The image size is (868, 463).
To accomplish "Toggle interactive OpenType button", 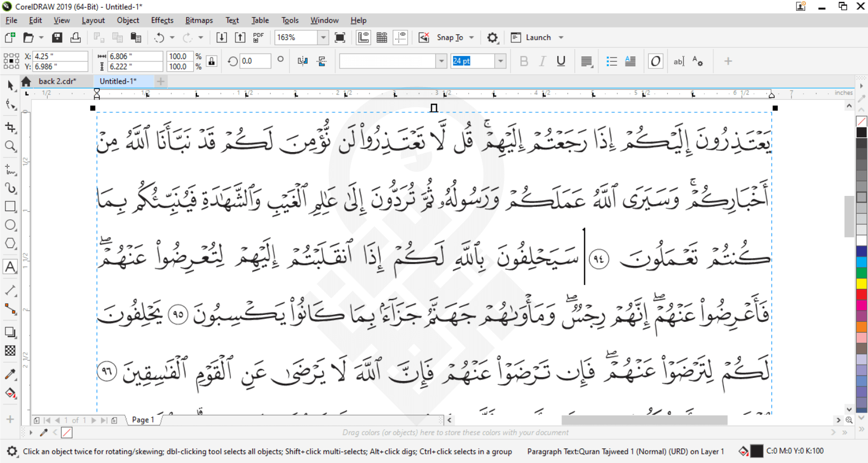I will pos(655,61).
